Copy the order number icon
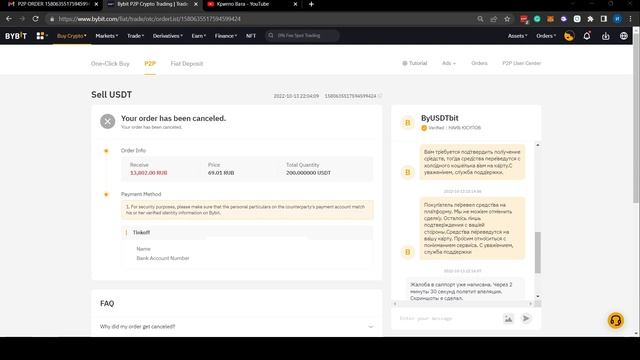This screenshot has height=360, width=640. pos(380,96)
